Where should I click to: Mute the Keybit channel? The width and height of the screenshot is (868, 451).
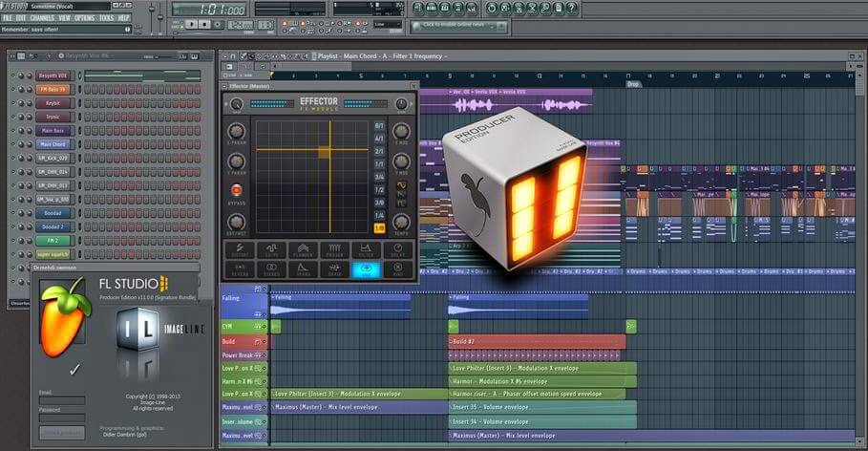point(14,103)
